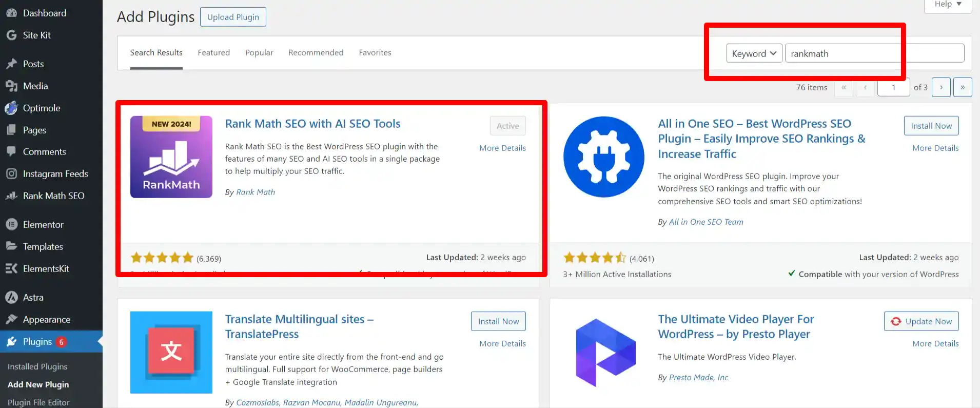
Task: Install All in One SEO plugin
Action: [931, 126]
